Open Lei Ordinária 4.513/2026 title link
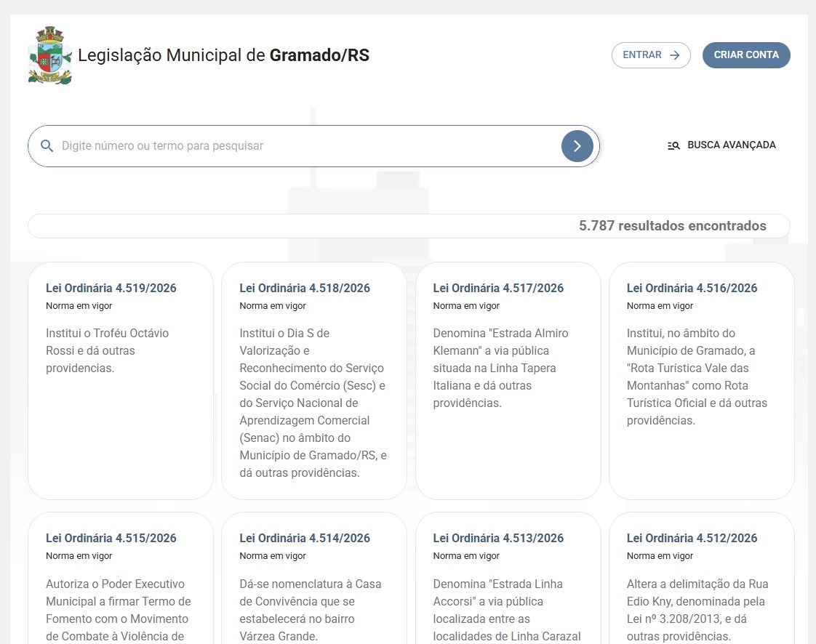Image resolution: width=816 pixels, height=644 pixels. click(498, 539)
